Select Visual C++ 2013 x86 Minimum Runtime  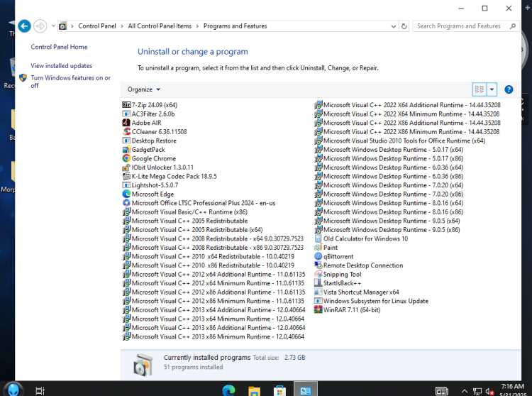pyautogui.click(x=214, y=336)
